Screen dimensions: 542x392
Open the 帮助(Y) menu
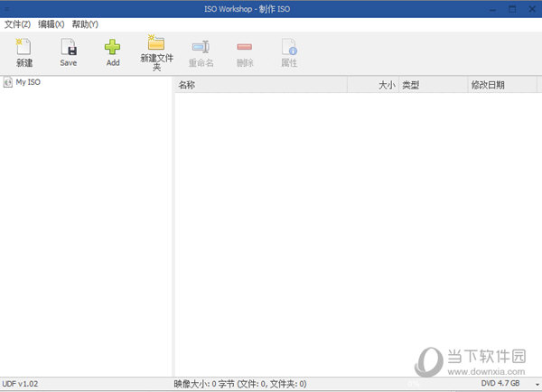click(x=85, y=24)
